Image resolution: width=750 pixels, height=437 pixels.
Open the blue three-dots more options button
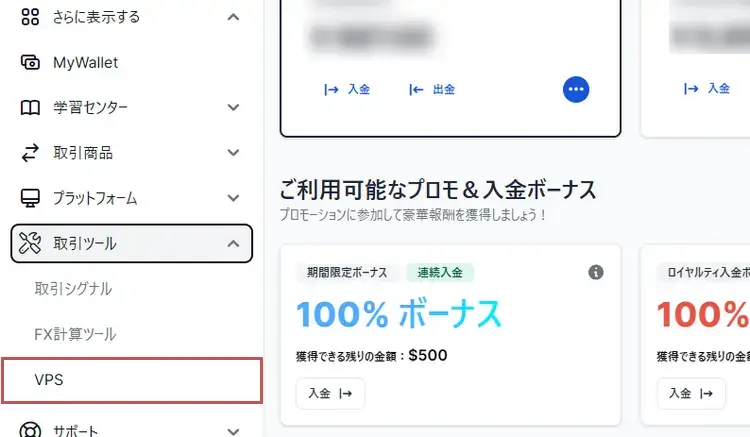click(576, 89)
